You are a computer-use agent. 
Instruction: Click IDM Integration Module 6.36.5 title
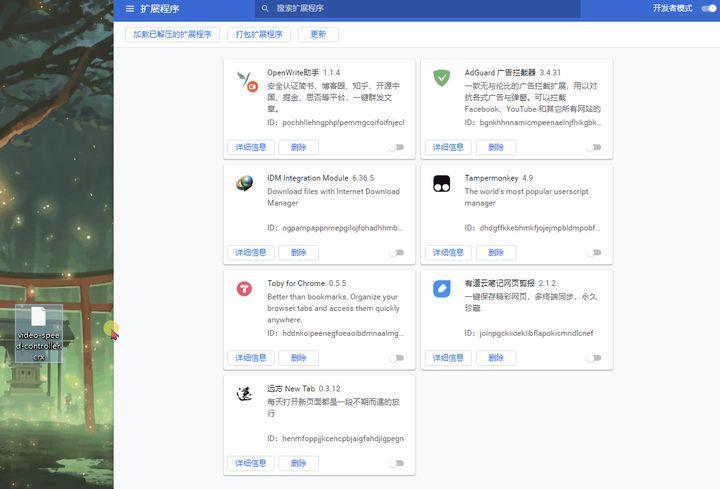[321, 178]
